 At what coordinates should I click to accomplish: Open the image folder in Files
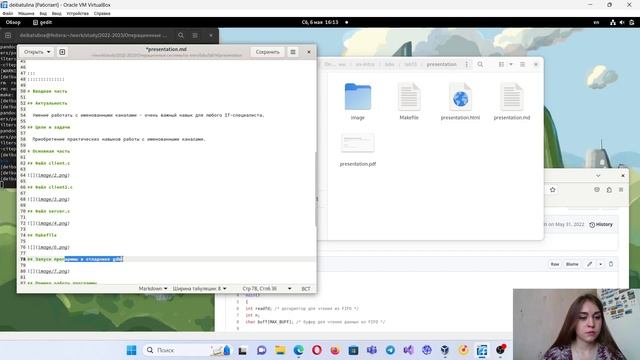pyautogui.click(x=358, y=101)
